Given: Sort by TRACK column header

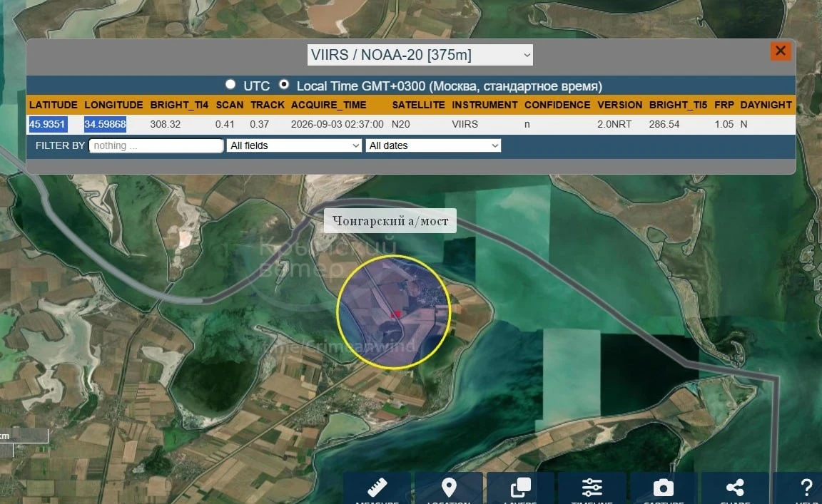Looking at the screenshot, I should (268, 105).
